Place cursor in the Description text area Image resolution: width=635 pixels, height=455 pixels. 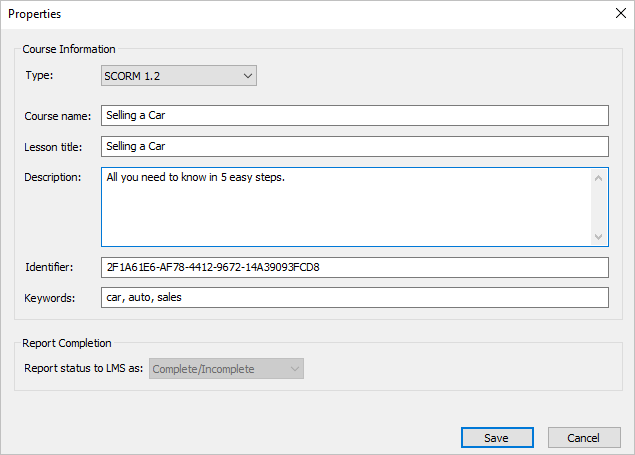click(x=347, y=207)
